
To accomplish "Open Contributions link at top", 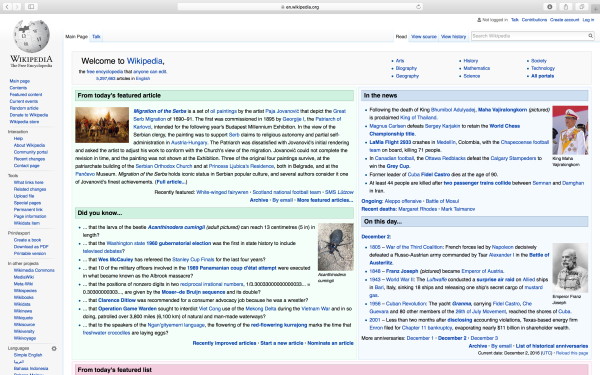I will coord(534,20).
